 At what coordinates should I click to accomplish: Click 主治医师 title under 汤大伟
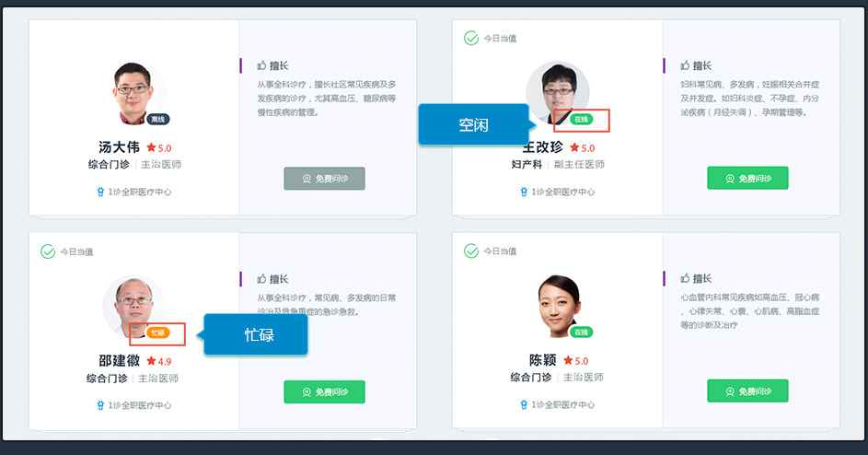(161, 165)
